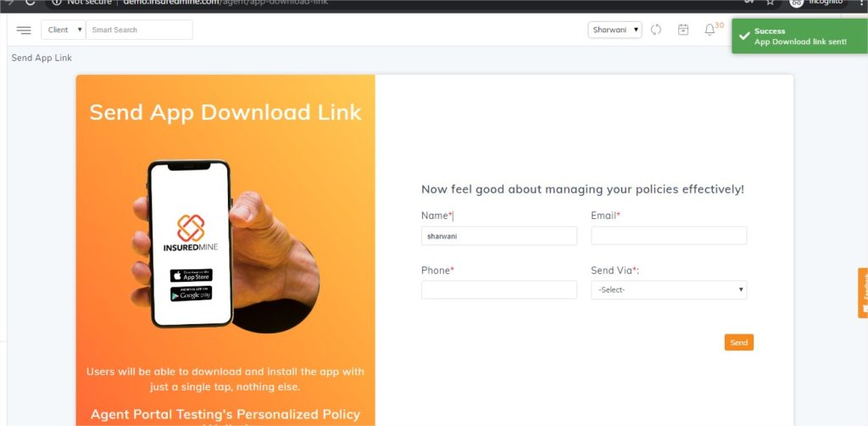This screenshot has width=868, height=426.
Task: Click the Send App Link breadcrumb
Action: coord(42,58)
